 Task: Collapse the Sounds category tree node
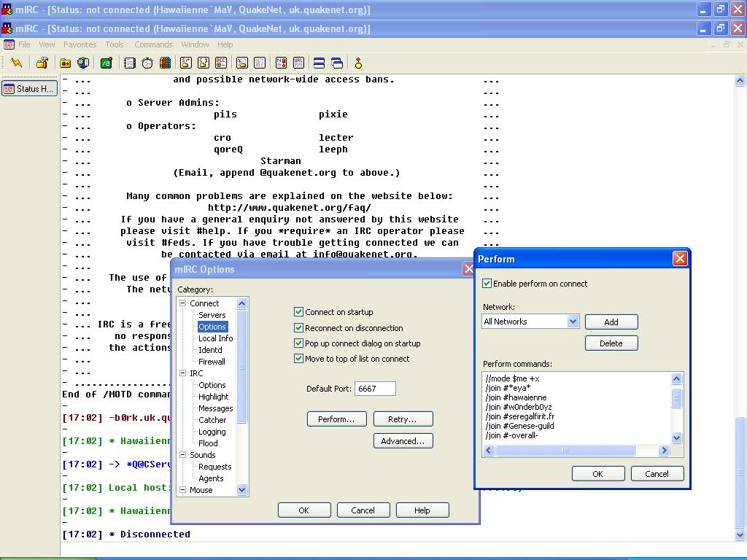[x=182, y=455]
